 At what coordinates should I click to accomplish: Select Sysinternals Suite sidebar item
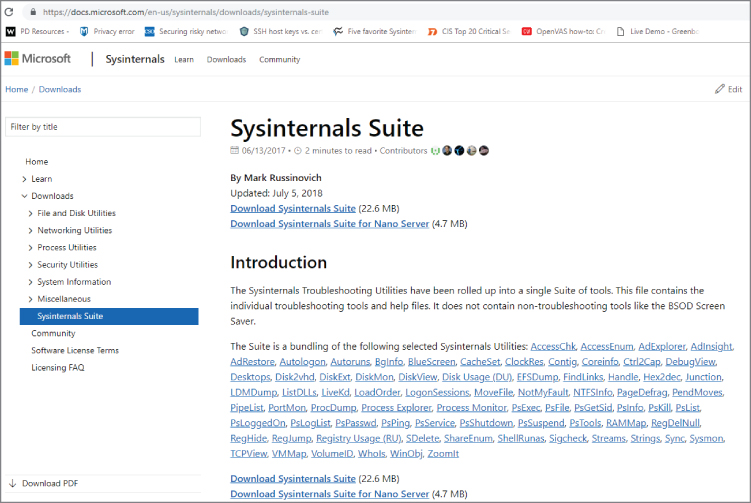point(109,316)
